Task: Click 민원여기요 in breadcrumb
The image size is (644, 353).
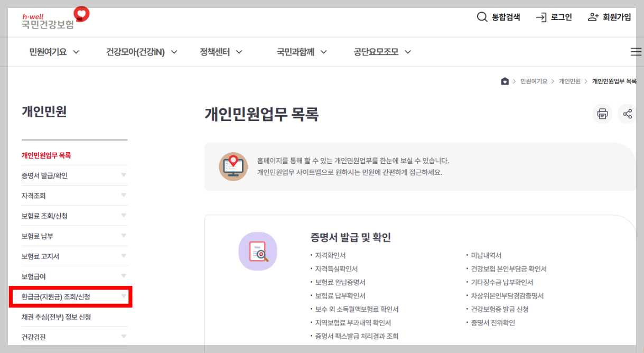Action: click(x=534, y=81)
